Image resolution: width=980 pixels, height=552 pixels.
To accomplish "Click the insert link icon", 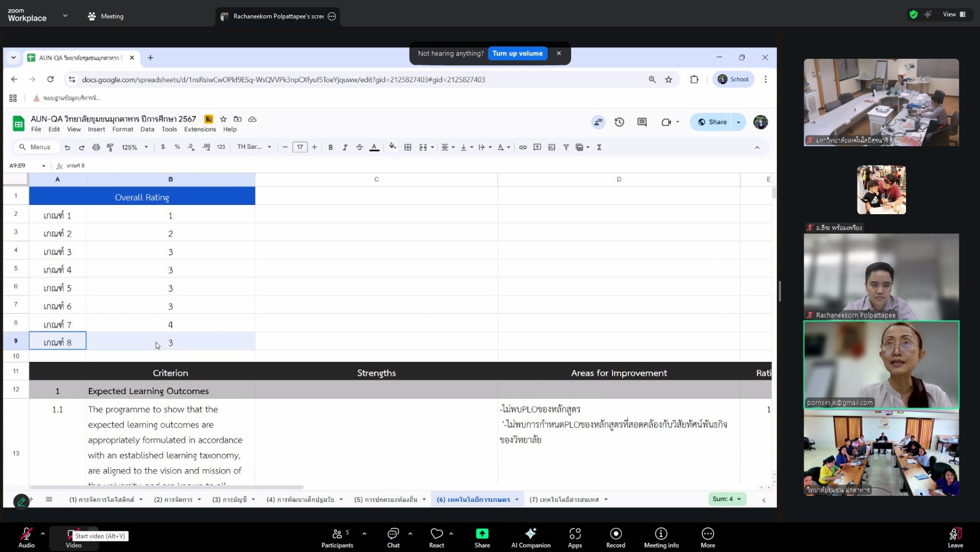I will (x=523, y=147).
